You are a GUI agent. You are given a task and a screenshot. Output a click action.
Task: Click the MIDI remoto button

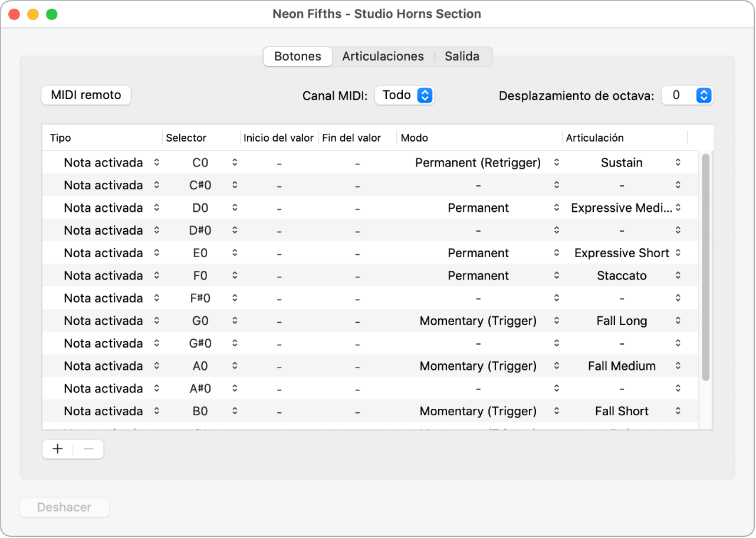(86, 95)
